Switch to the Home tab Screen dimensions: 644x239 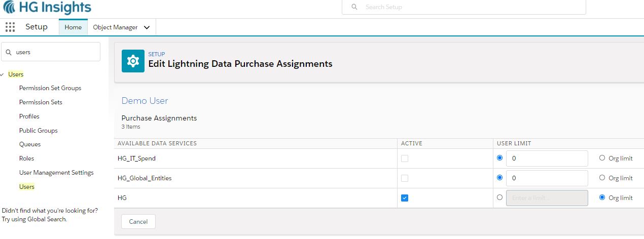73,27
